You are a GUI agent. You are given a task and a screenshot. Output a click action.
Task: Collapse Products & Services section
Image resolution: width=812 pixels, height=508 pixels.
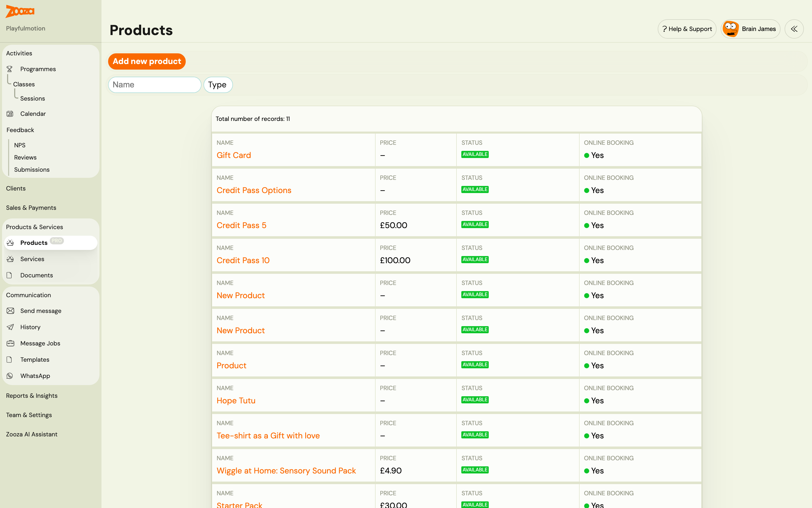[x=35, y=227]
